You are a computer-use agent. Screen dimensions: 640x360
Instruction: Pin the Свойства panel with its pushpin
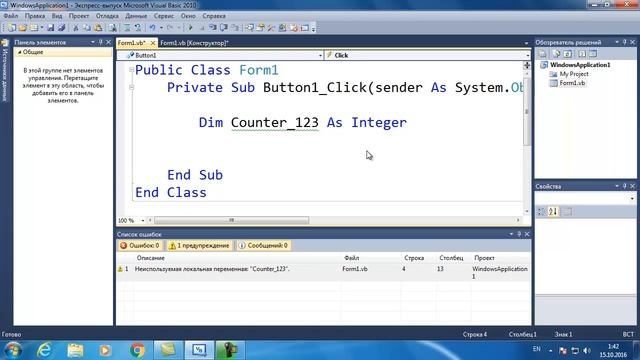pos(624,186)
